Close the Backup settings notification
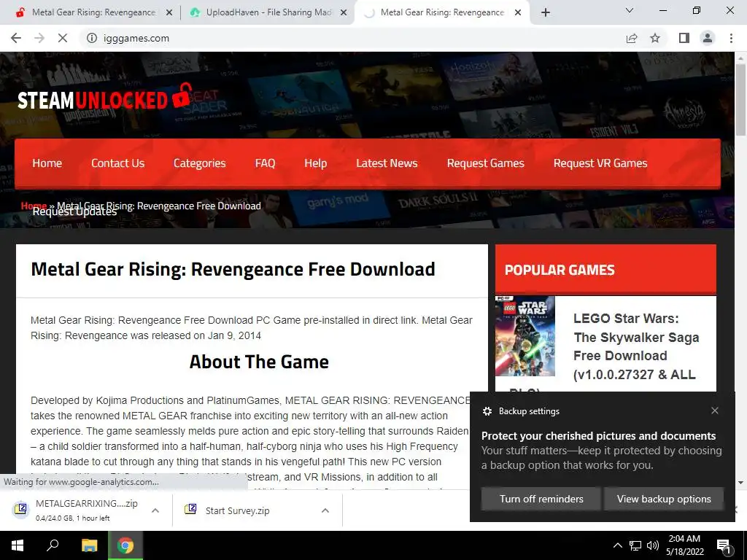 click(x=715, y=411)
